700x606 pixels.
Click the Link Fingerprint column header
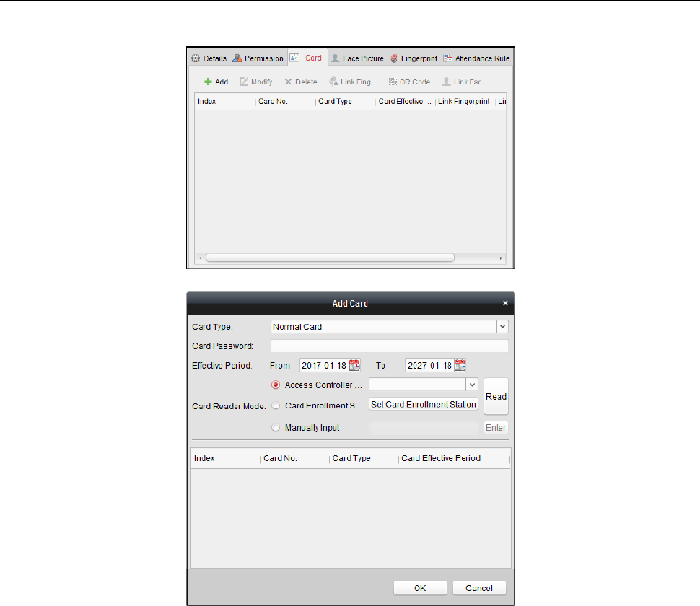point(465,101)
